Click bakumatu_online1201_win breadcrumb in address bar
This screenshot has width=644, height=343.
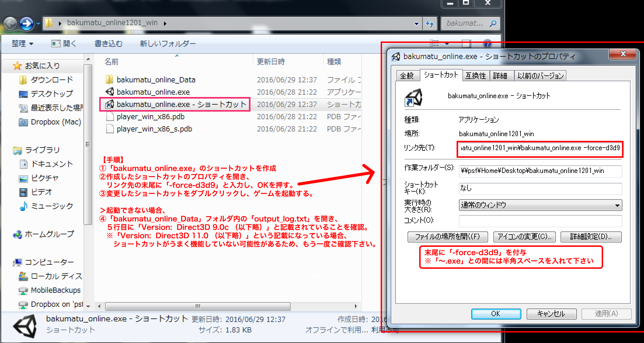(x=112, y=23)
